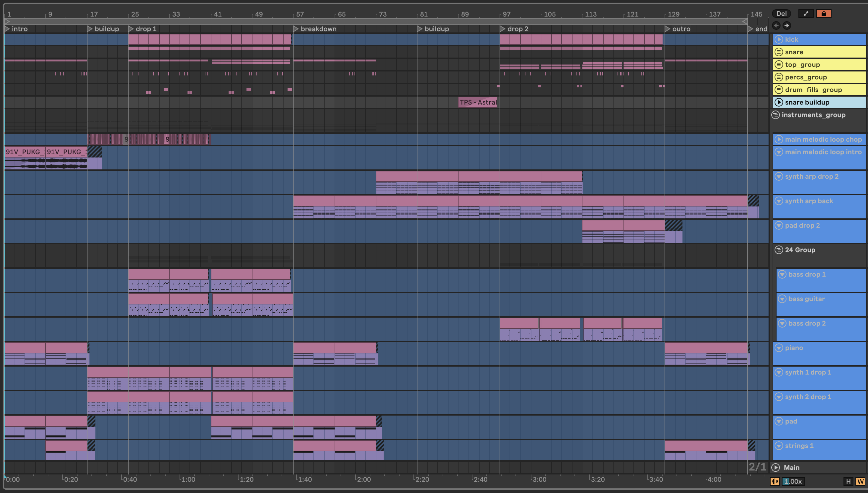Unfold the kick track
This screenshot has width=868, height=493.
coord(779,39)
